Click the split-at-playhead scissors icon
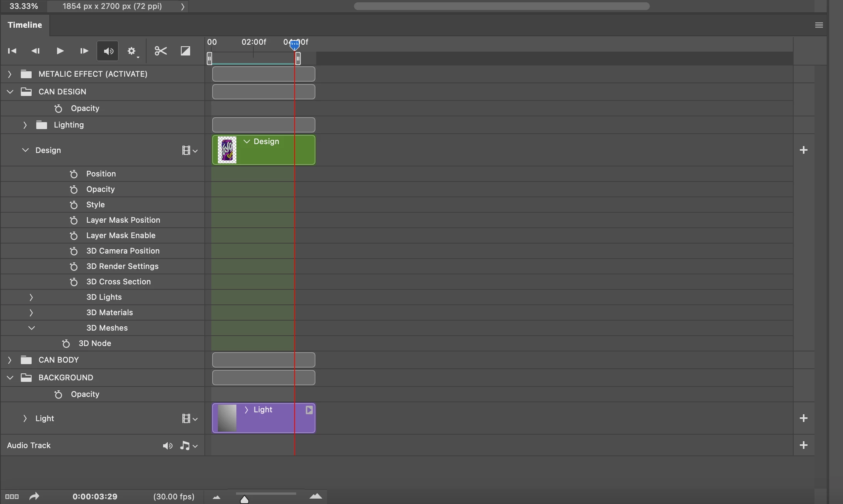 160,51
